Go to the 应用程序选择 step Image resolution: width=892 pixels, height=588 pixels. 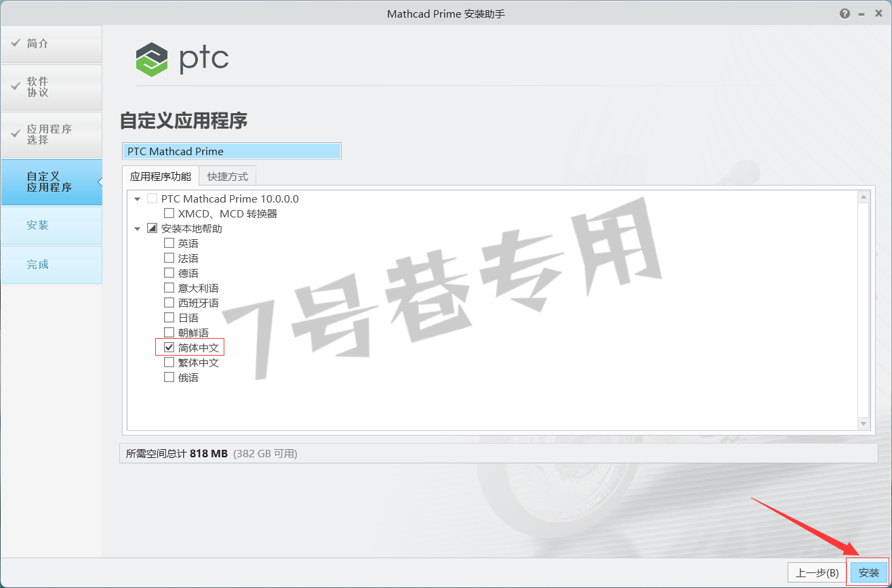click(x=52, y=135)
